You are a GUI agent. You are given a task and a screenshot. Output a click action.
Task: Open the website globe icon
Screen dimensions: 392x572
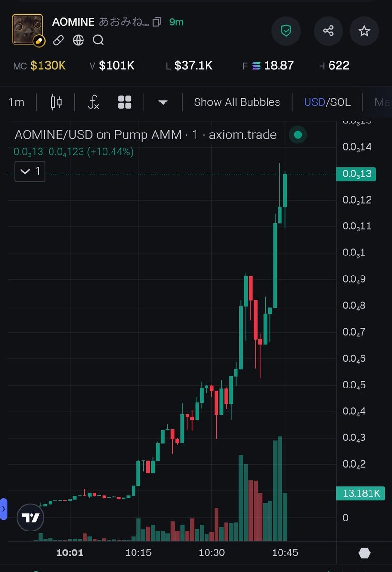click(x=78, y=41)
